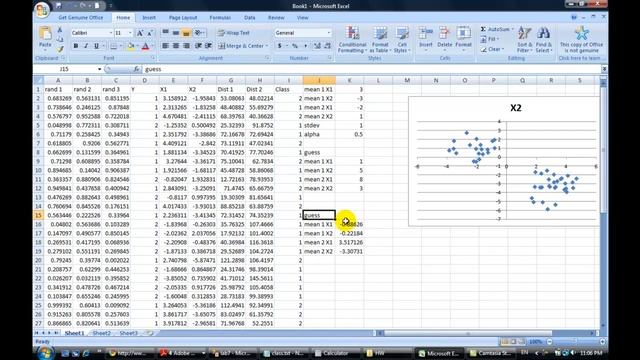Increase Indent in Alignment group
Viewport: 640px width, 360px height.
[x=209, y=46]
